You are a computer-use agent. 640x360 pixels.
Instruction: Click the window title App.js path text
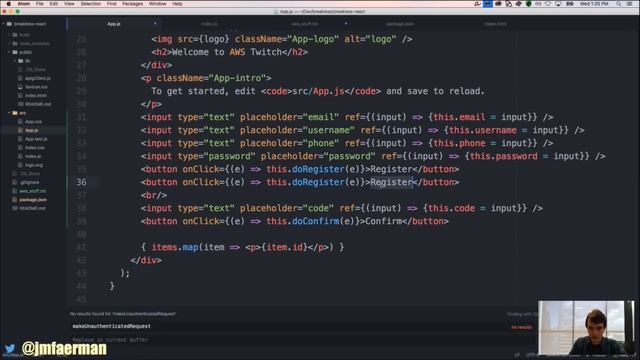(x=322, y=11)
